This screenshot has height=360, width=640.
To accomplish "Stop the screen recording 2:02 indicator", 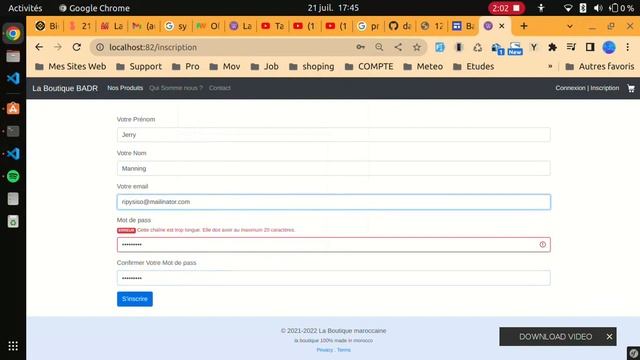I will 506,8.
